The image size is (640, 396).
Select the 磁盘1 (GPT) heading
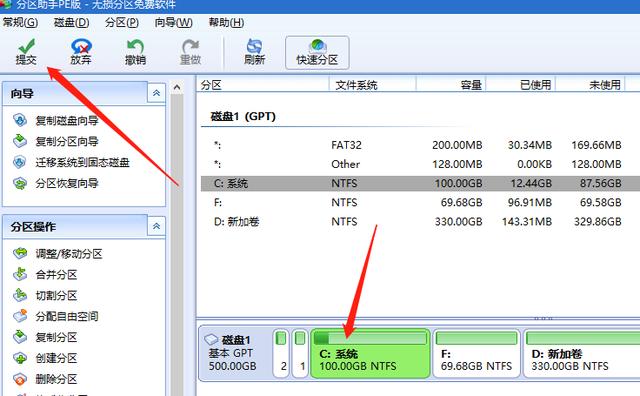point(243,116)
